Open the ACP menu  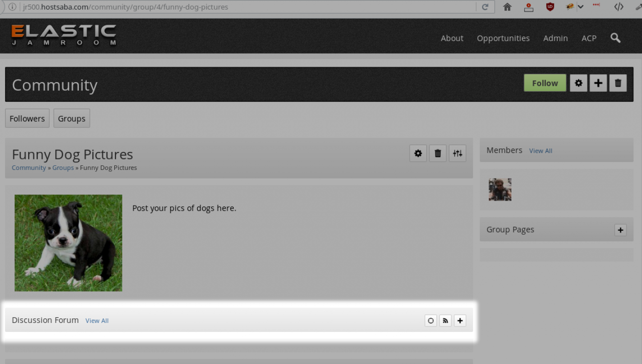[589, 38]
